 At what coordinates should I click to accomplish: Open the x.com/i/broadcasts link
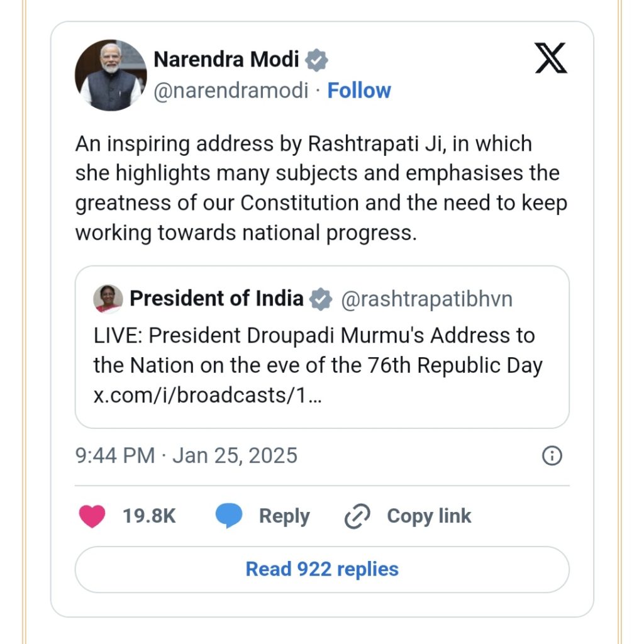[x=208, y=395]
